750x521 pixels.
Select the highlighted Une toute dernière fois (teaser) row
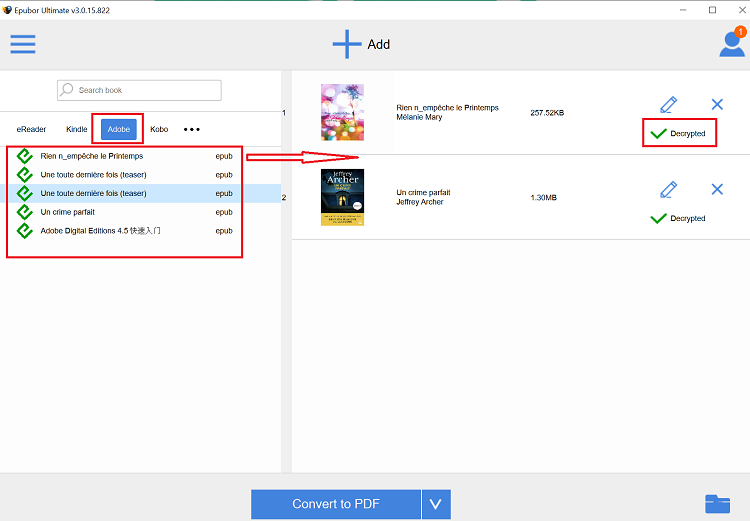pyautogui.click(x=141, y=193)
